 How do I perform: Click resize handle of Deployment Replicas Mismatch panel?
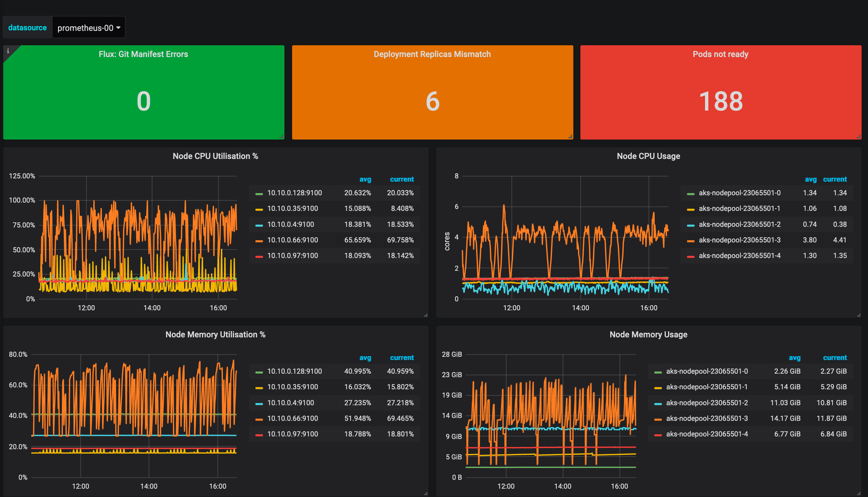coord(570,137)
